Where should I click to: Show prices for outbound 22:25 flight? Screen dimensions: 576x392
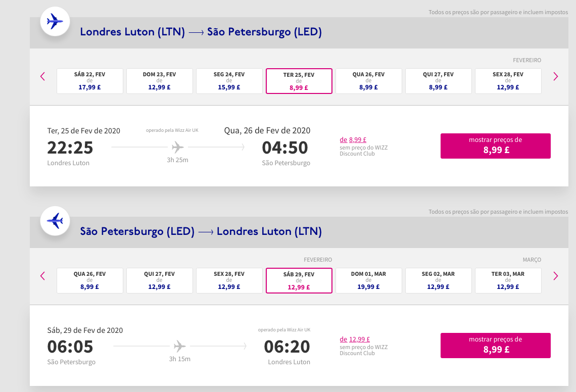[x=495, y=146]
